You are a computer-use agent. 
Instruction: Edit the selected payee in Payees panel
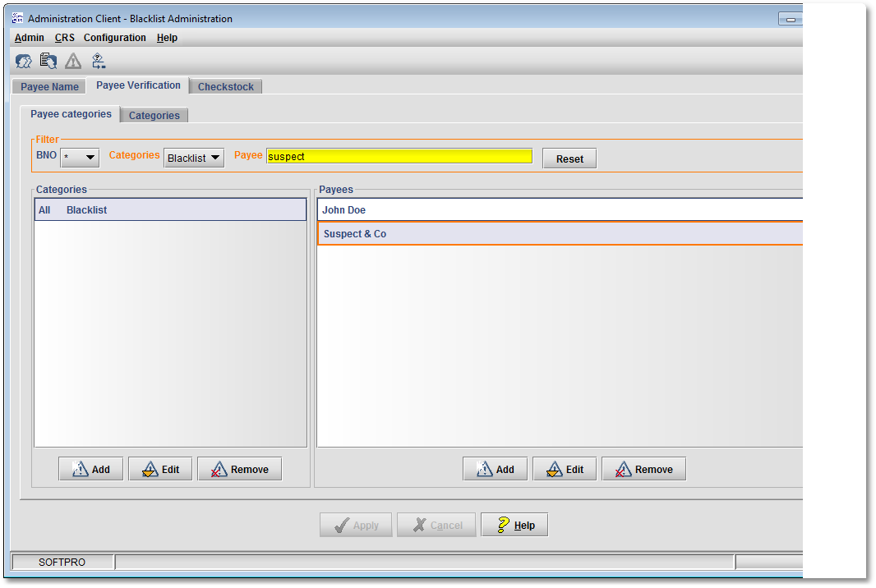[x=565, y=469]
